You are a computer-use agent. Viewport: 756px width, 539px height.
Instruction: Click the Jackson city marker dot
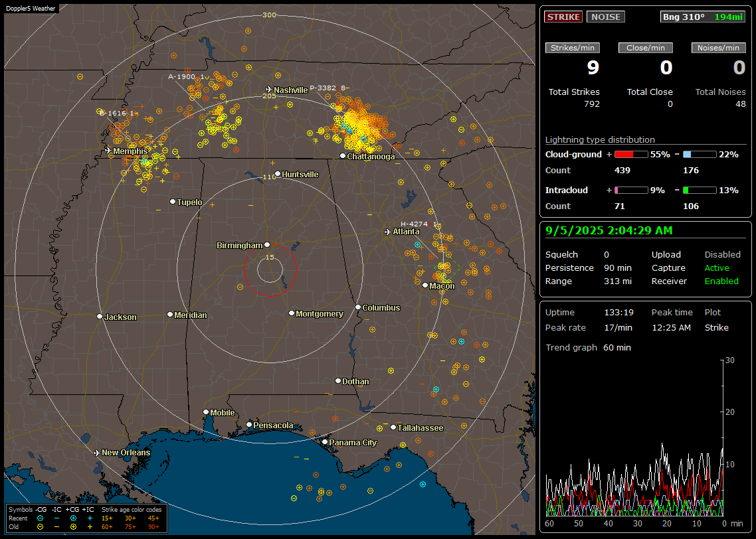pyautogui.click(x=100, y=317)
